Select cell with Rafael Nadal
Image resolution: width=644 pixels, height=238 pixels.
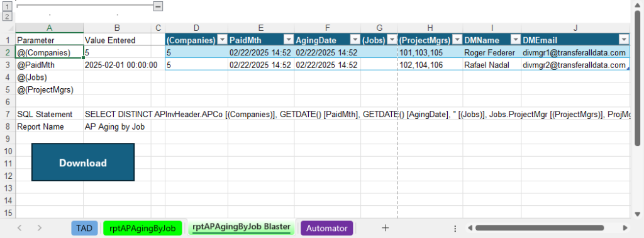pos(492,65)
